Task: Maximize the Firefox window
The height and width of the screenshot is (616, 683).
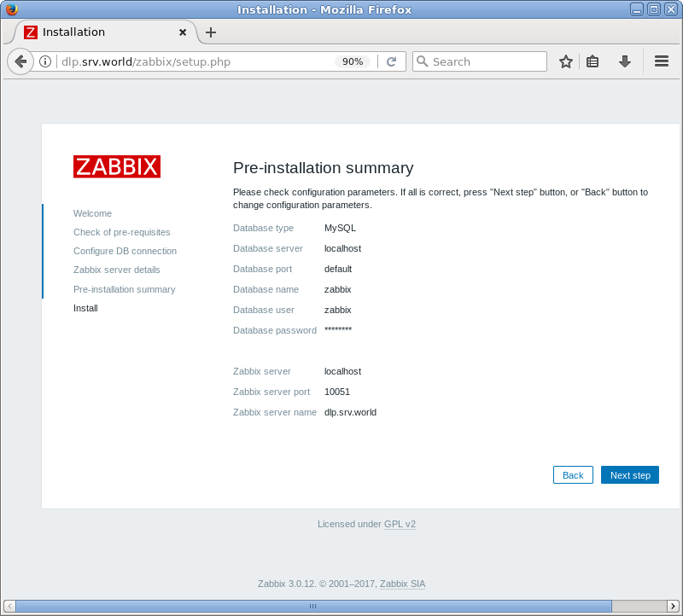Action: 654,9
